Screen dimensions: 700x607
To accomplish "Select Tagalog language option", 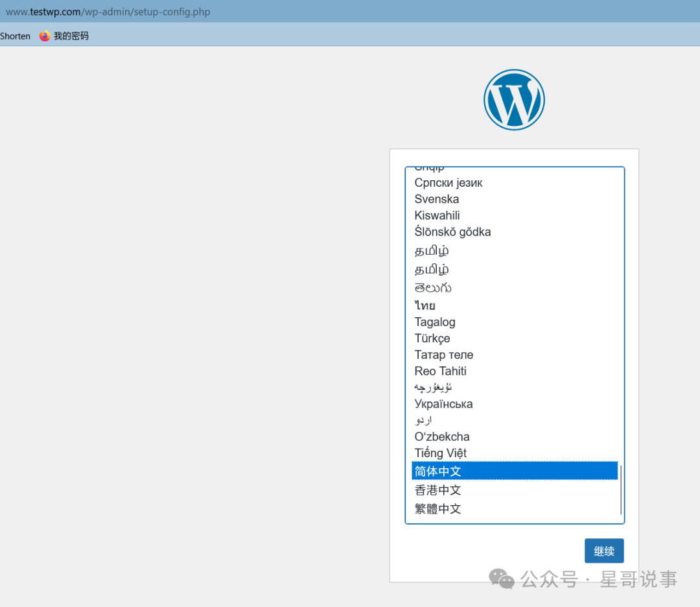I will tap(515, 322).
